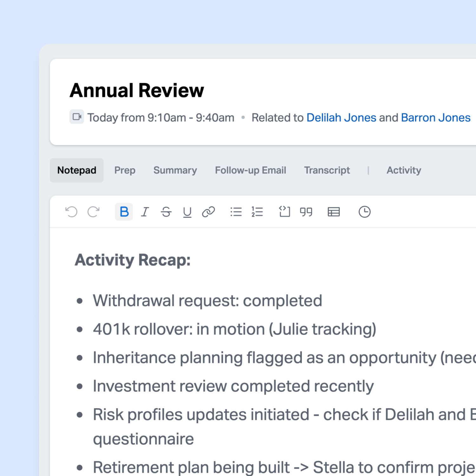The image size is (476, 476).
Task: Undo the last edit
Action: click(71, 212)
